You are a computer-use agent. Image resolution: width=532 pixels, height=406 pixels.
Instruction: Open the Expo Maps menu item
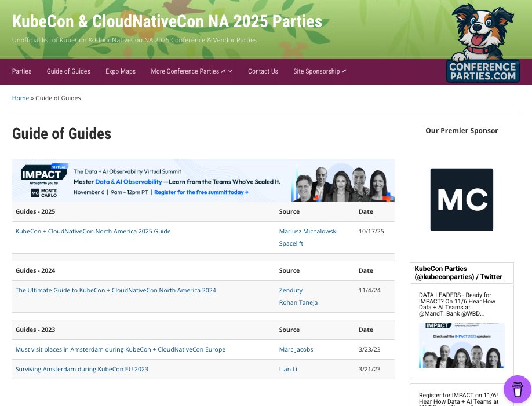(x=121, y=71)
